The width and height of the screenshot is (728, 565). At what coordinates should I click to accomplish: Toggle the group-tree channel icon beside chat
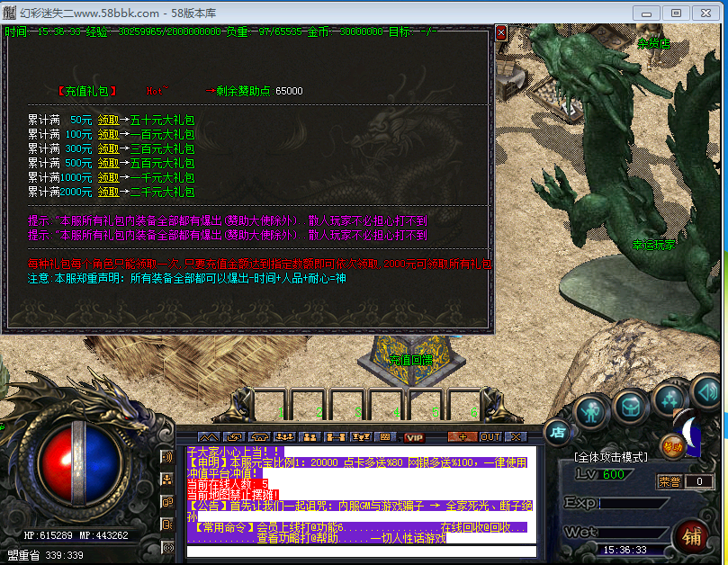tap(167, 480)
